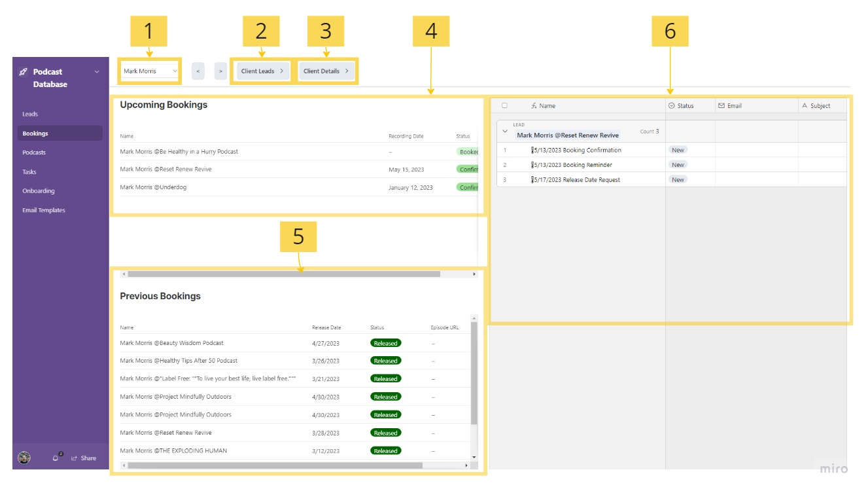Open Leads in the sidebar

[x=30, y=114]
